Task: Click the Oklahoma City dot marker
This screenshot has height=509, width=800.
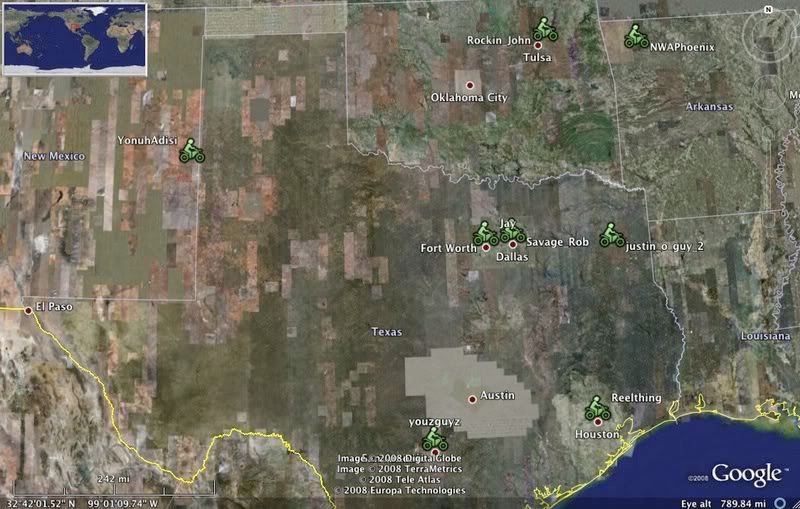Action: 470,85
